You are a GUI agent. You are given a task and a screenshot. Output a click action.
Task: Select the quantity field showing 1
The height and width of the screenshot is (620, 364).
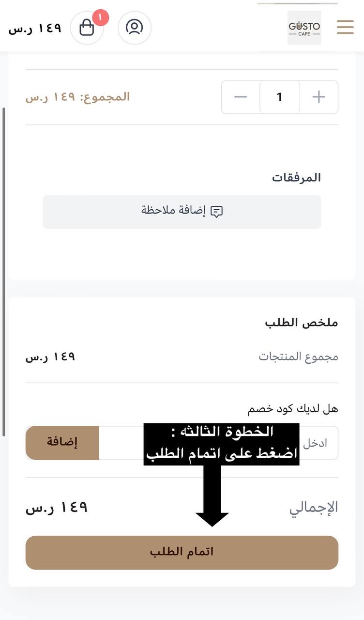(x=280, y=97)
